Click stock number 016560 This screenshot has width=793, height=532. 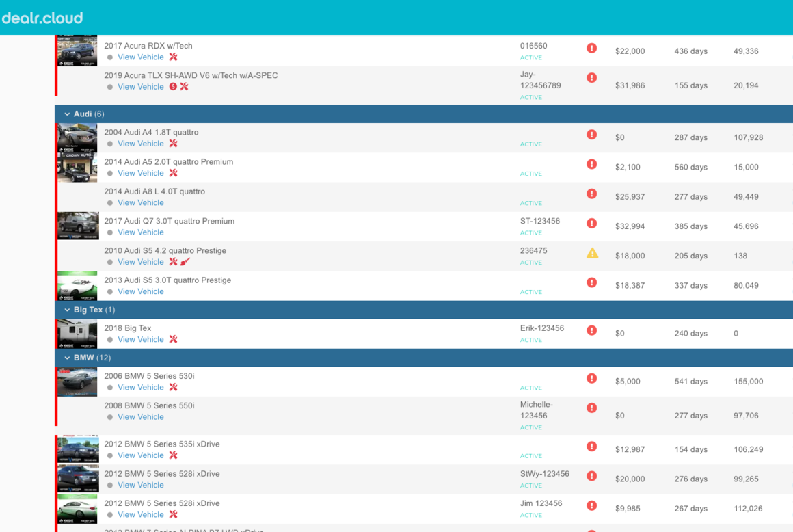[x=533, y=46]
